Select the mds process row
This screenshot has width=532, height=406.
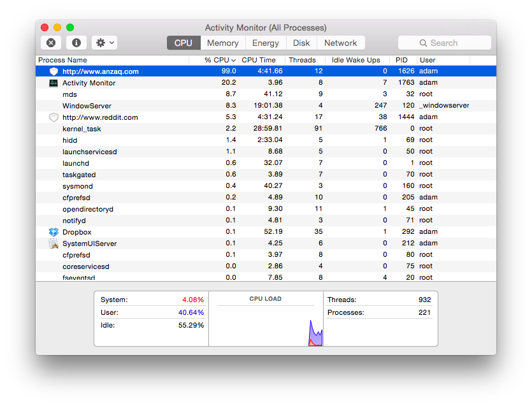pyautogui.click(x=266, y=94)
